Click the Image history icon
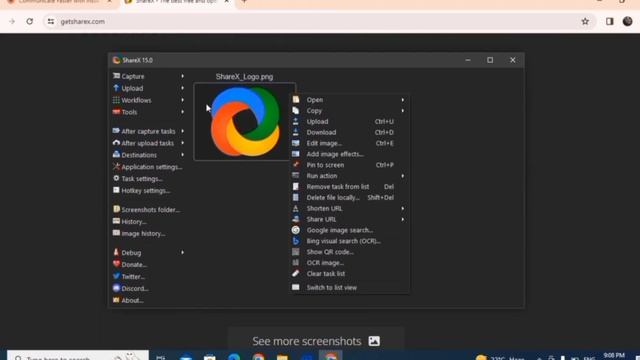The width and height of the screenshot is (640, 360). 116,233
